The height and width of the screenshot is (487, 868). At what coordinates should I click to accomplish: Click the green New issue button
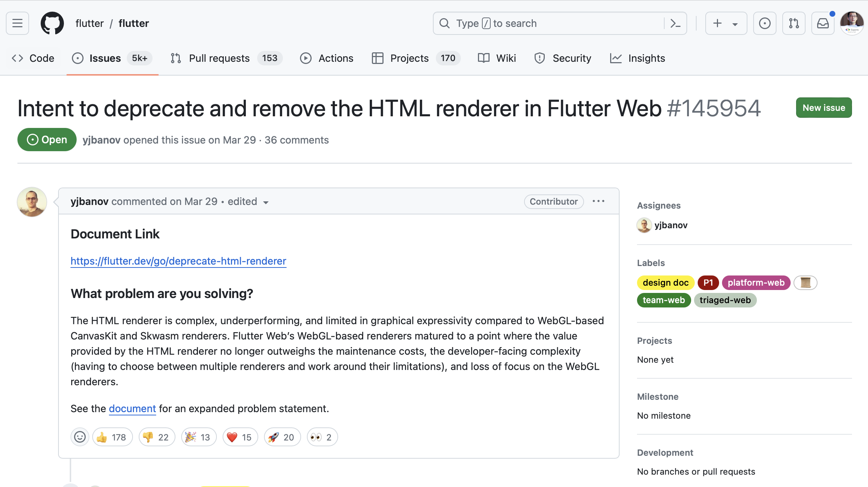(823, 108)
